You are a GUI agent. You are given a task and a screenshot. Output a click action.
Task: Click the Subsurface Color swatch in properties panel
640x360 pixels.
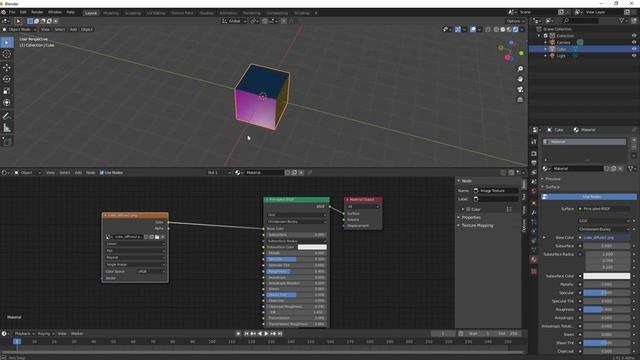[607, 276]
